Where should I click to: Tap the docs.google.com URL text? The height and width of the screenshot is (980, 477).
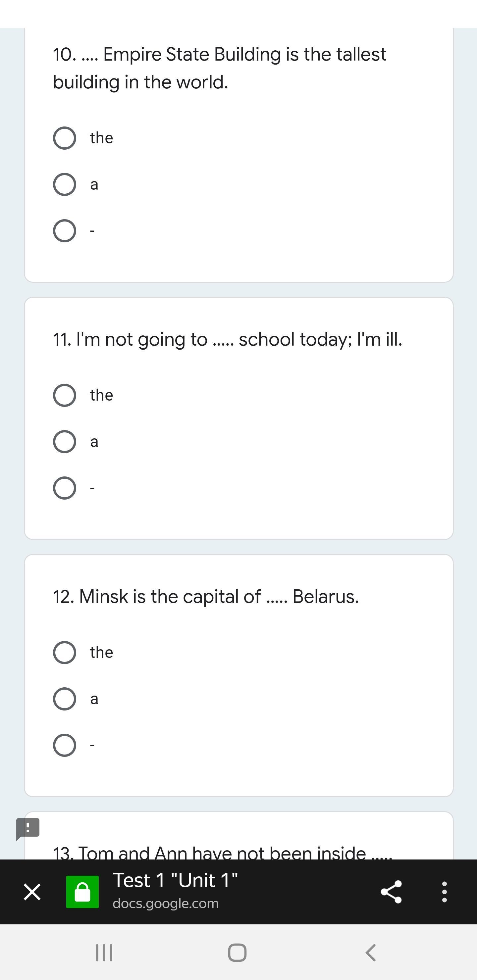point(166,904)
